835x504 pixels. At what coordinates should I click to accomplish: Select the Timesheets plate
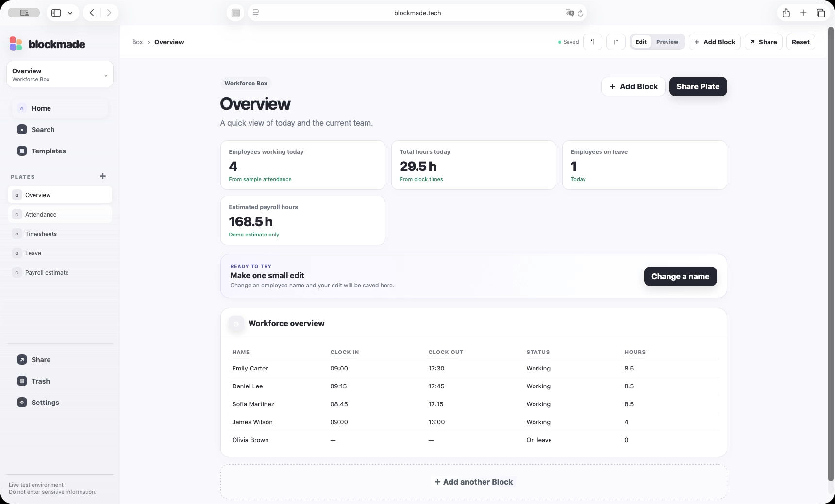click(x=60, y=234)
